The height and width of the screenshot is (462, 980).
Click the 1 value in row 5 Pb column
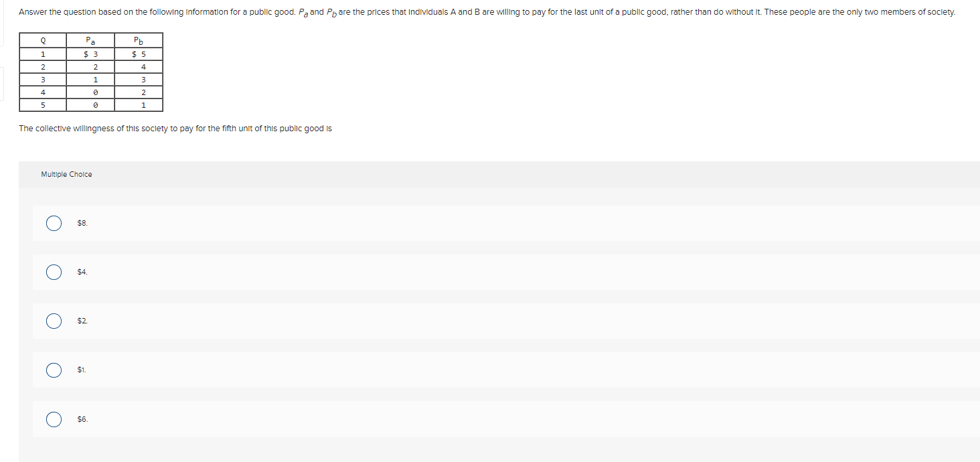pyautogui.click(x=143, y=105)
